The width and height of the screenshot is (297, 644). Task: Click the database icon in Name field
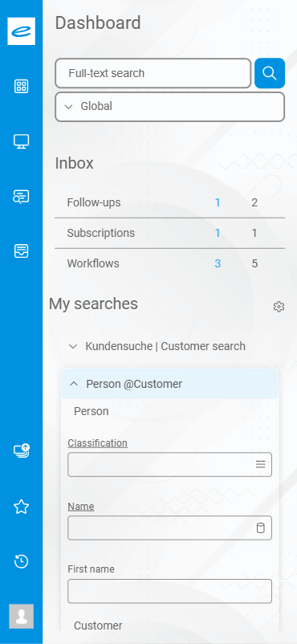coord(260,528)
